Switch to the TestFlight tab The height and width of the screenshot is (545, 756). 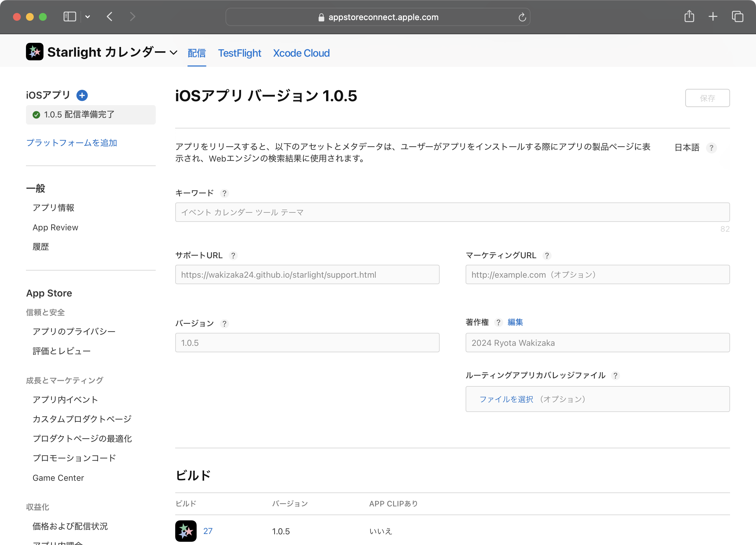239,53
